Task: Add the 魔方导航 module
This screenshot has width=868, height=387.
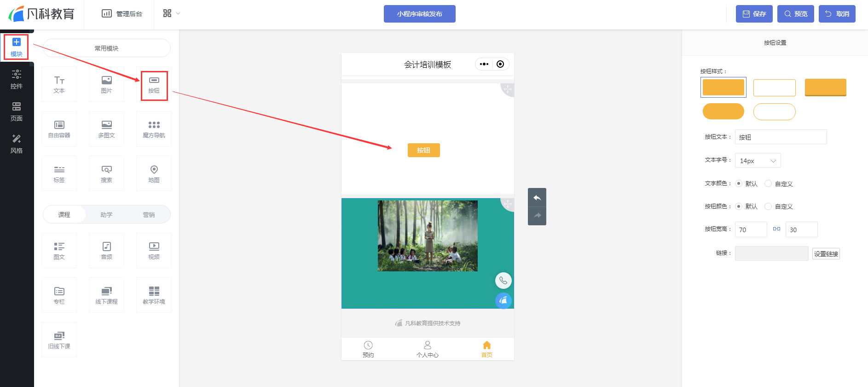Action: (154, 129)
